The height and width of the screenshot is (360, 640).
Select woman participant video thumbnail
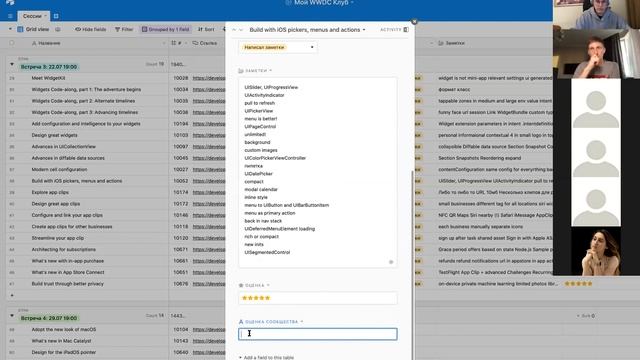click(x=596, y=251)
